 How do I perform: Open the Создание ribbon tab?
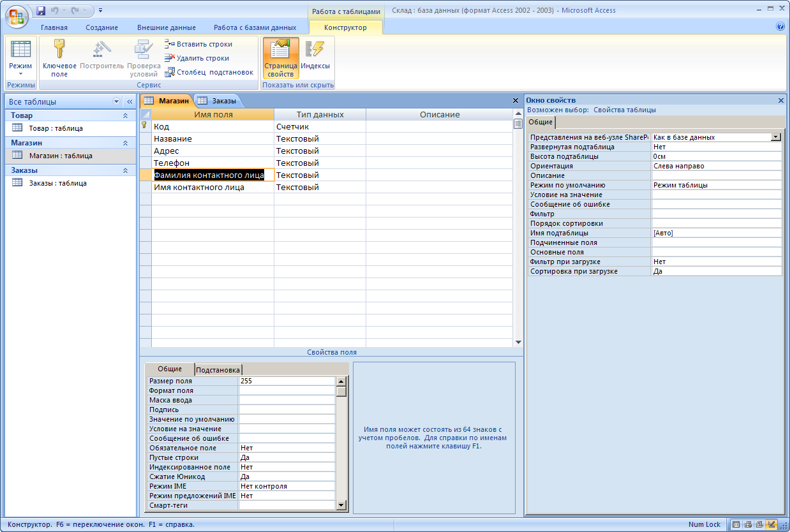pyautogui.click(x=102, y=27)
